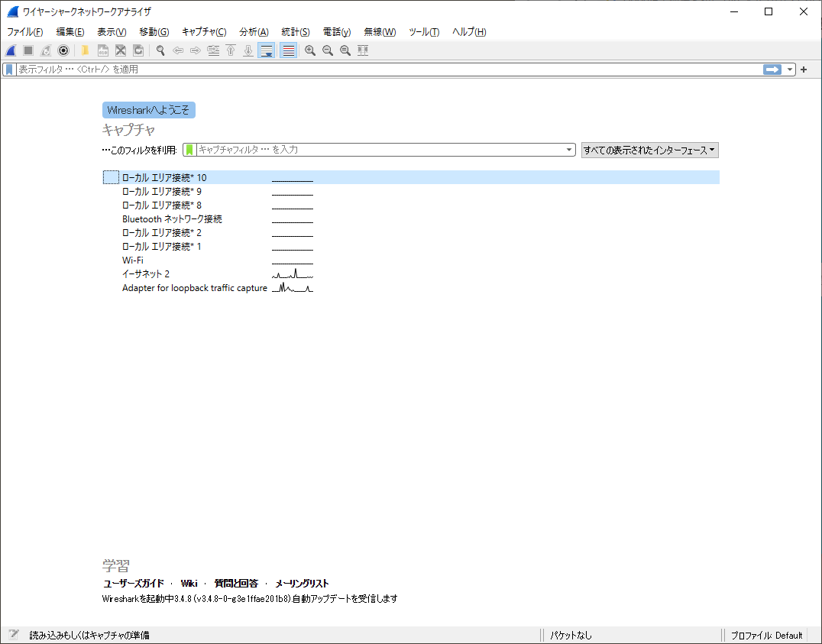Click the status bar expert info icon

14,635
